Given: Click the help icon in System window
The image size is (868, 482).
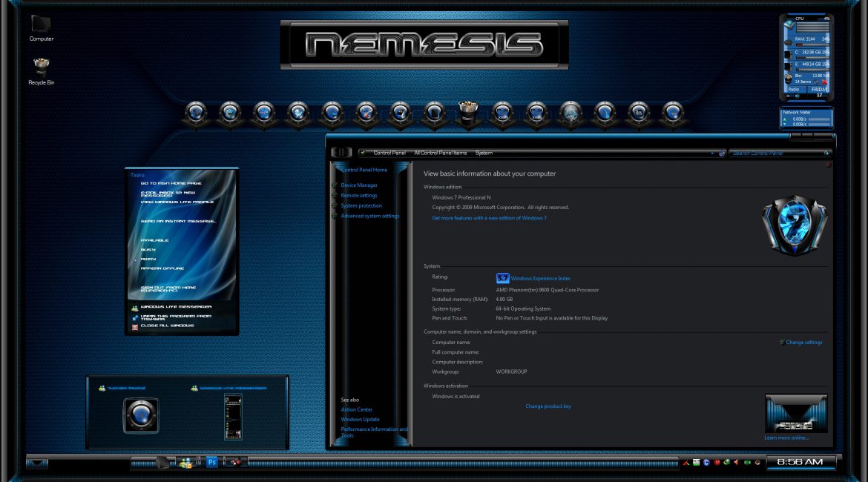Looking at the screenshot, I should tap(828, 165).
